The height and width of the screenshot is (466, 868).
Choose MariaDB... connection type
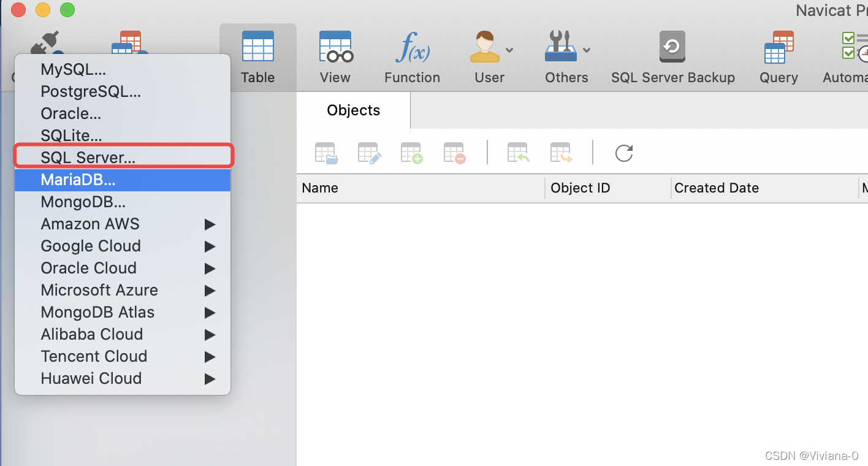tap(123, 180)
